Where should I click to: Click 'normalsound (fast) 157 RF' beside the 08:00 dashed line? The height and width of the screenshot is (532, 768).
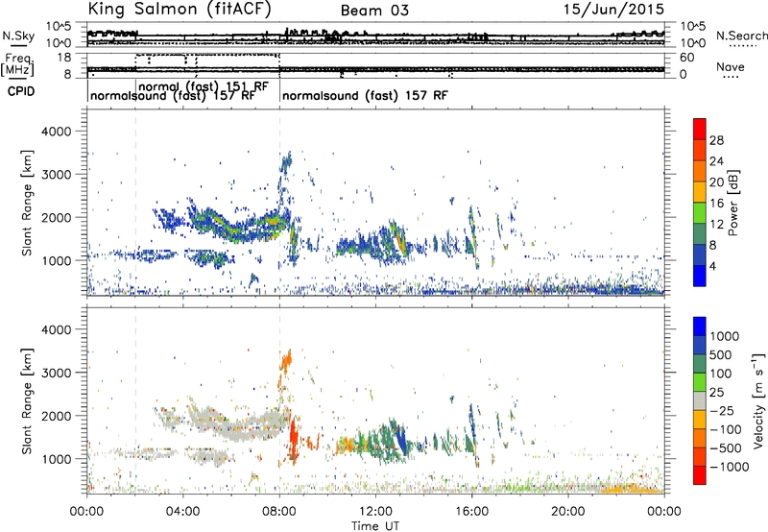click(x=365, y=95)
